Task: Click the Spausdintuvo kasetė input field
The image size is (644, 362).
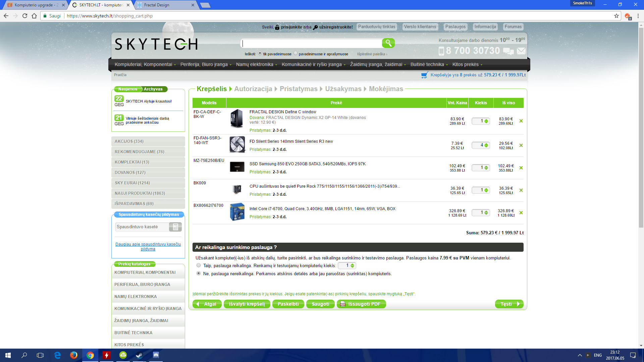Action: (142, 227)
